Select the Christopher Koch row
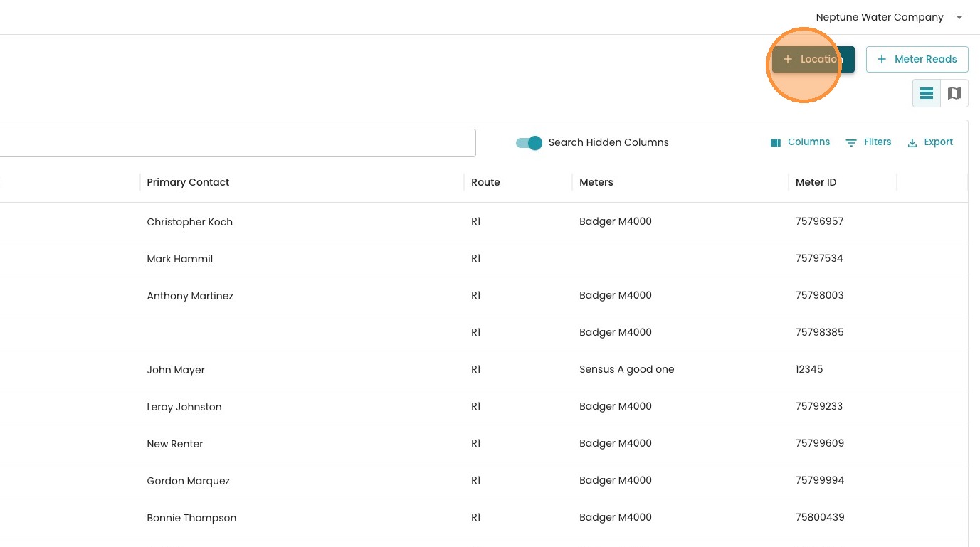Viewport: 980px width, 547px height. pos(189,222)
